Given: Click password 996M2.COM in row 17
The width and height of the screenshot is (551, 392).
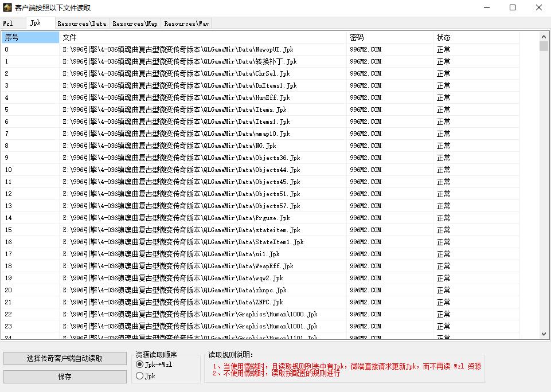Looking at the screenshot, I should pyautogui.click(x=365, y=254).
